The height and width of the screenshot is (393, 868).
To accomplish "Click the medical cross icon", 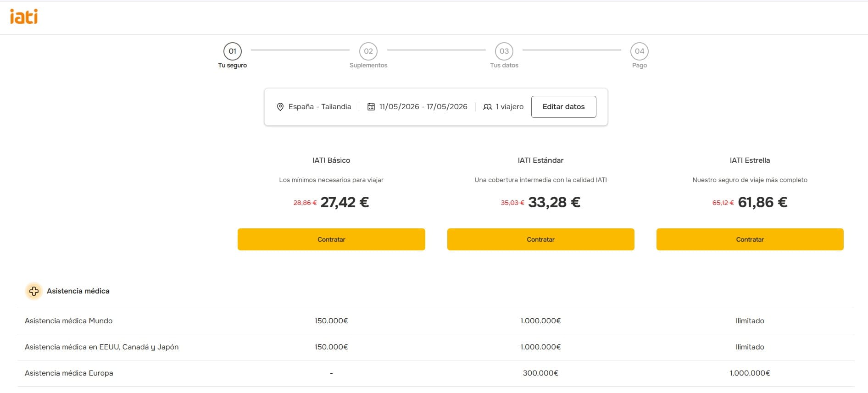I will point(34,291).
